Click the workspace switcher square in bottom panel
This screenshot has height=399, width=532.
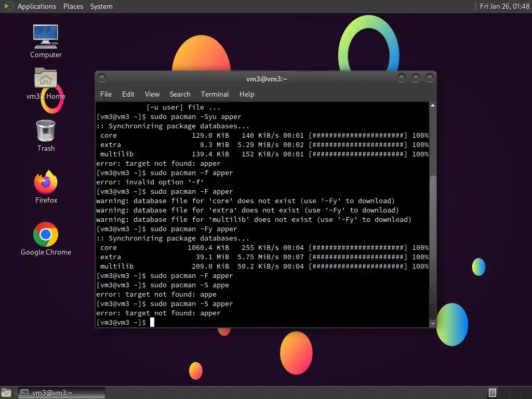(x=493, y=393)
